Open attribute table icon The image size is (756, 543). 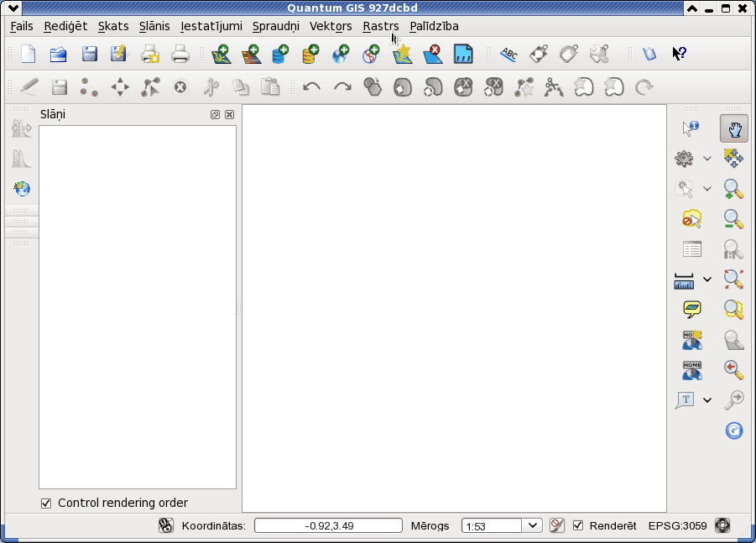click(x=692, y=249)
